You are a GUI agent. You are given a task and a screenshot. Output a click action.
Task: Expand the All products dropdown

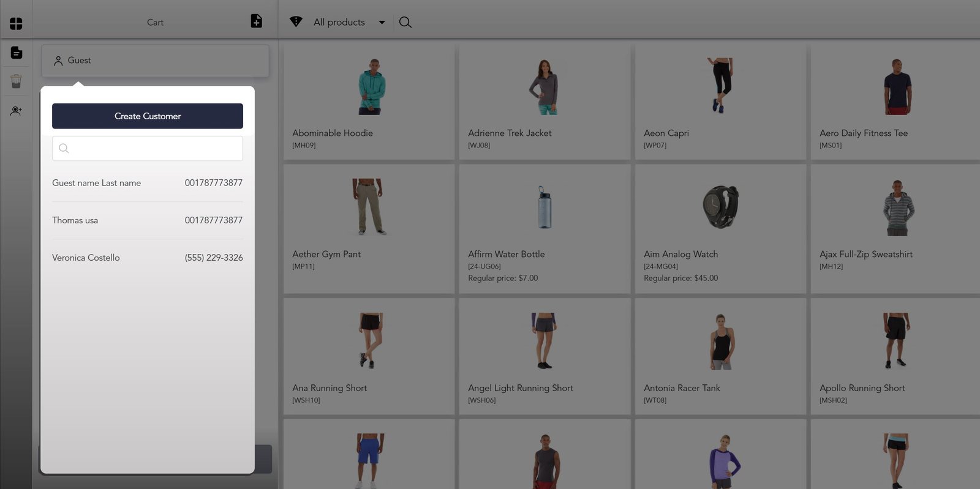[349, 22]
